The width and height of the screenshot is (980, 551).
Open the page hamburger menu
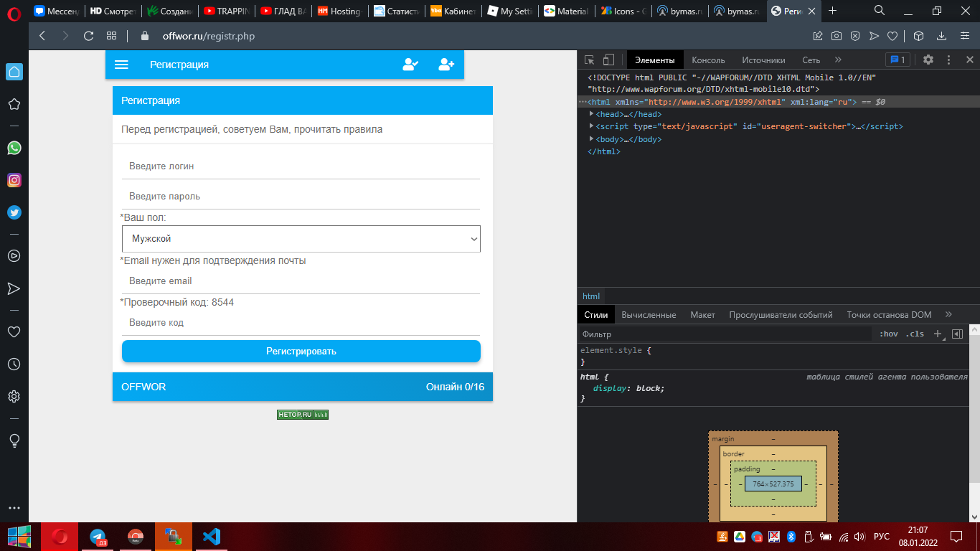pyautogui.click(x=121, y=65)
